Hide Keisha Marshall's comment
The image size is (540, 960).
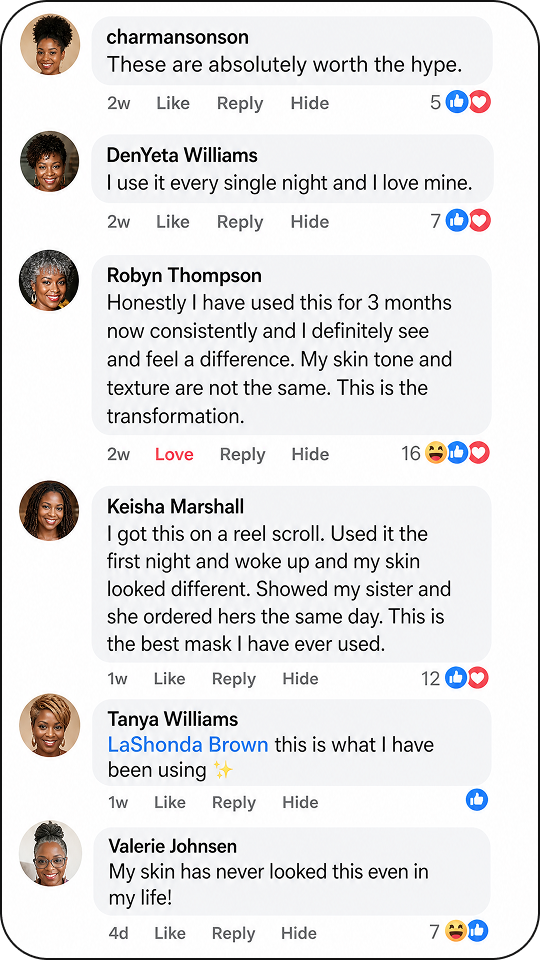click(301, 679)
